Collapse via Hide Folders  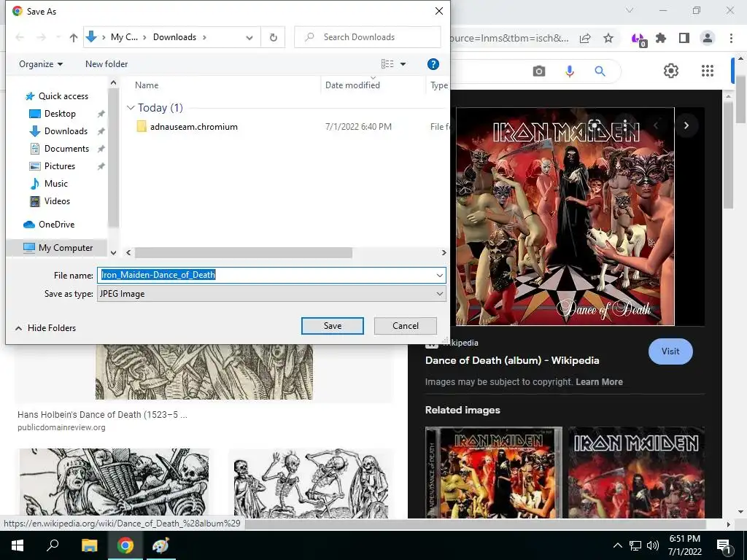click(x=46, y=328)
